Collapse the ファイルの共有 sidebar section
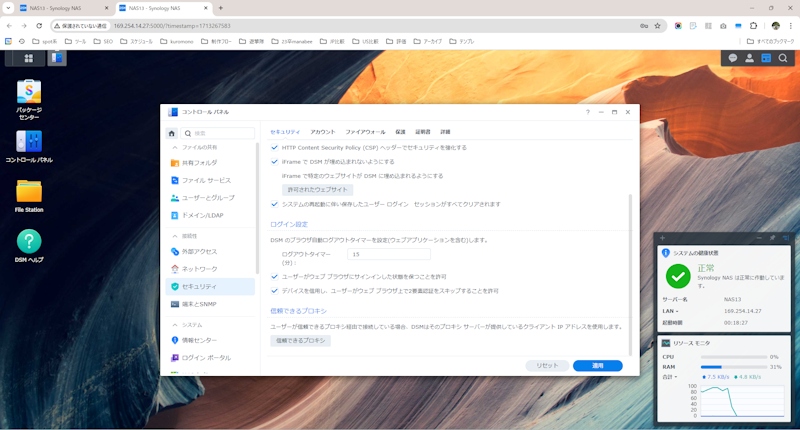Image resolution: width=800 pixels, height=430 pixels. (x=175, y=147)
